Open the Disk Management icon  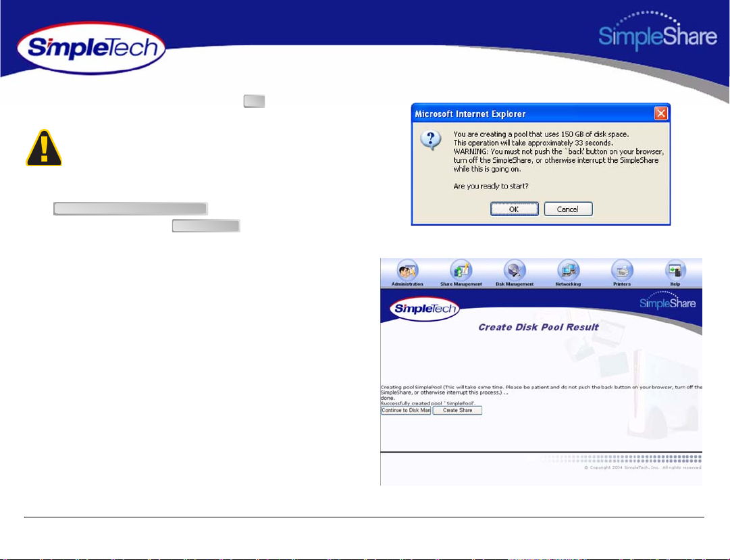(x=515, y=272)
